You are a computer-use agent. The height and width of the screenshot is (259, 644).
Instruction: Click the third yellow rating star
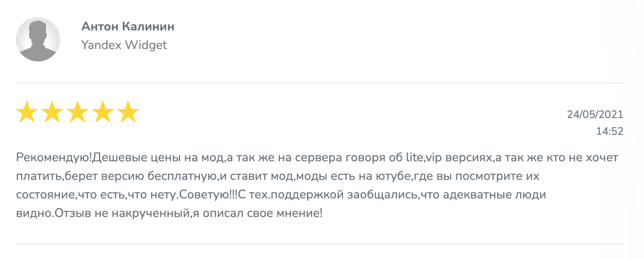77,112
